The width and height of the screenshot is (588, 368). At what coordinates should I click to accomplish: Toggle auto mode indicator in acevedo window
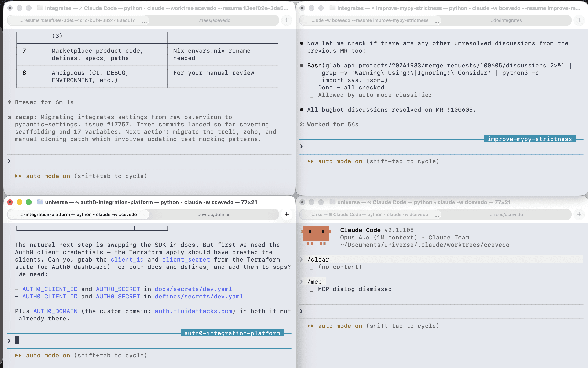48,176
